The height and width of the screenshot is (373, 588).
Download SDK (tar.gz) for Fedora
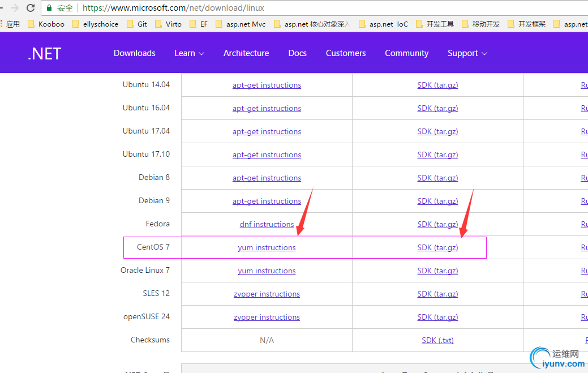[x=437, y=224]
